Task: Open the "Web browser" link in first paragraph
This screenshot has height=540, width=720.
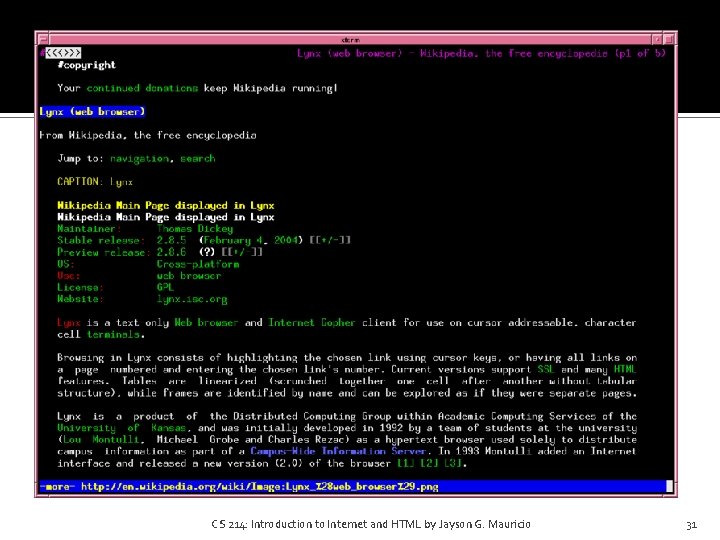Action: pos(206,323)
